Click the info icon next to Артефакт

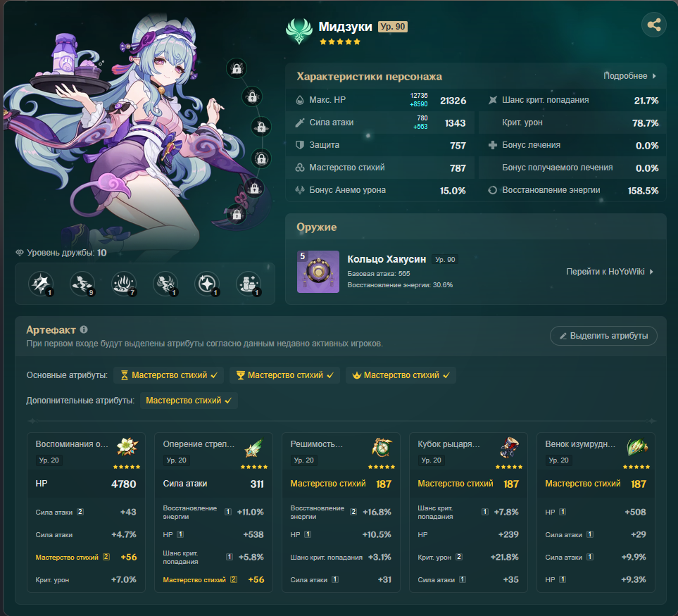click(84, 330)
